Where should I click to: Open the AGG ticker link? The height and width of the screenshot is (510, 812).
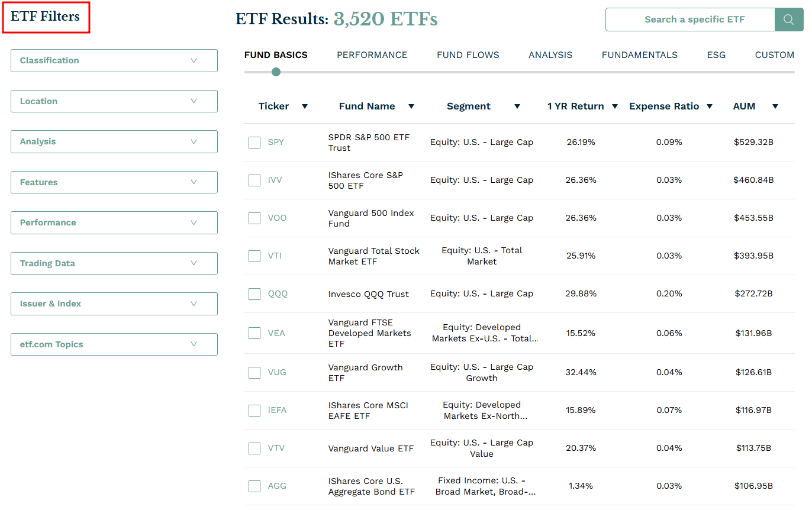[277, 486]
